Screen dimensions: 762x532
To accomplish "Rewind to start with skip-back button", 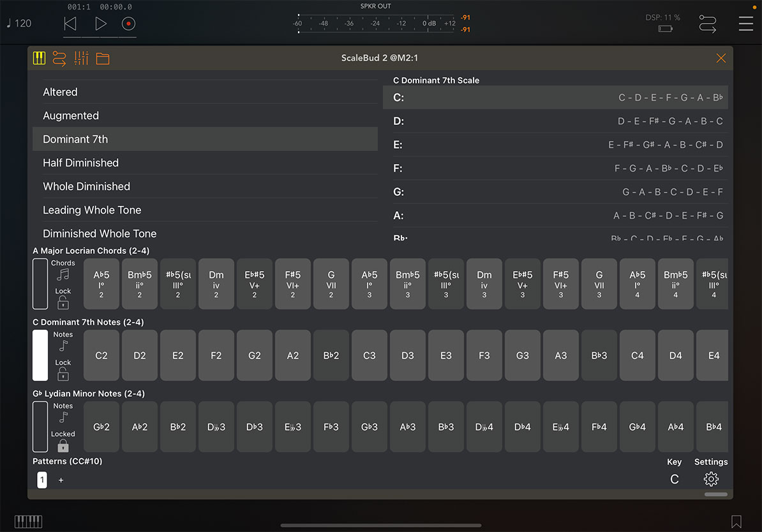I will 70,24.
